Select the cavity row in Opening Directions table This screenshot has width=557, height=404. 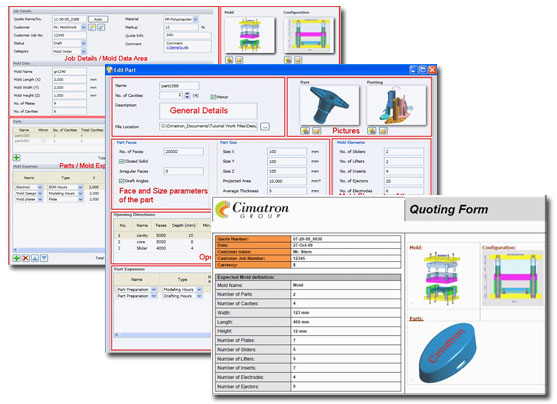click(162, 235)
